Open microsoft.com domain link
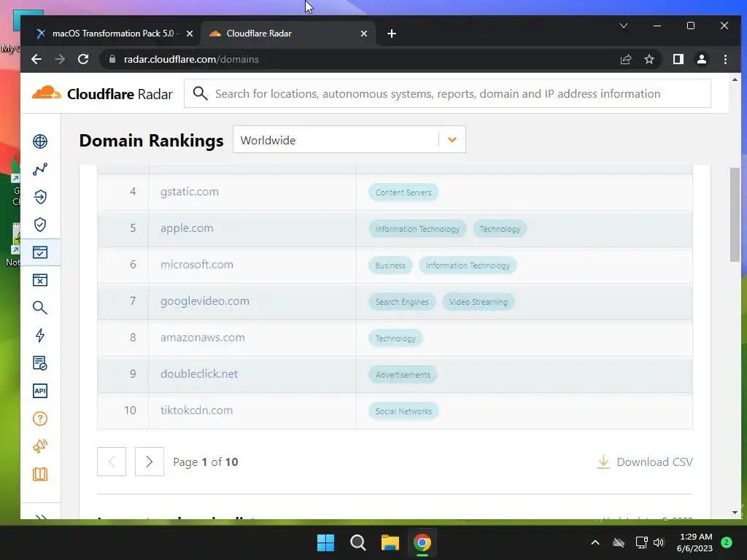 pos(197,264)
